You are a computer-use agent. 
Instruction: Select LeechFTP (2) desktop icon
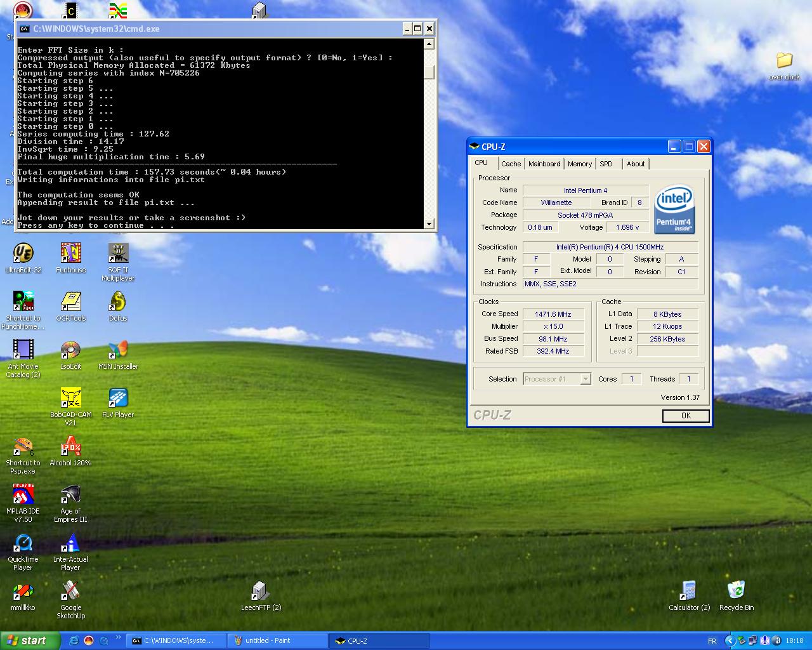point(261,596)
